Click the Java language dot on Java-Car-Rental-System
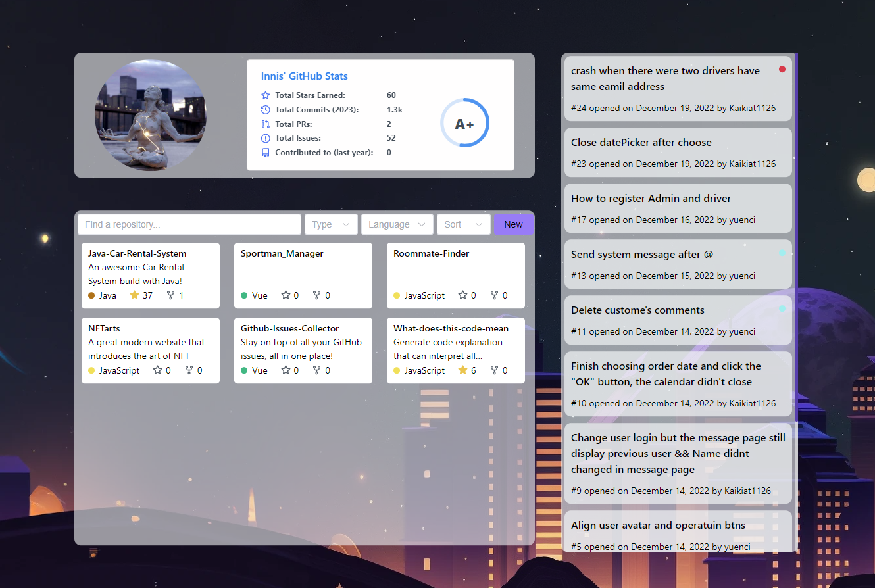 pyautogui.click(x=91, y=295)
